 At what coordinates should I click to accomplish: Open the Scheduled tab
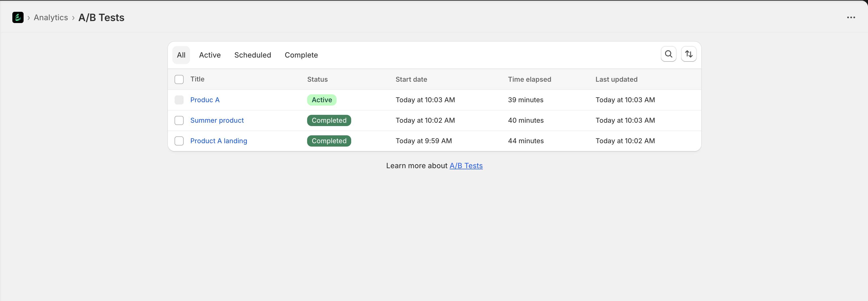[252, 55]
